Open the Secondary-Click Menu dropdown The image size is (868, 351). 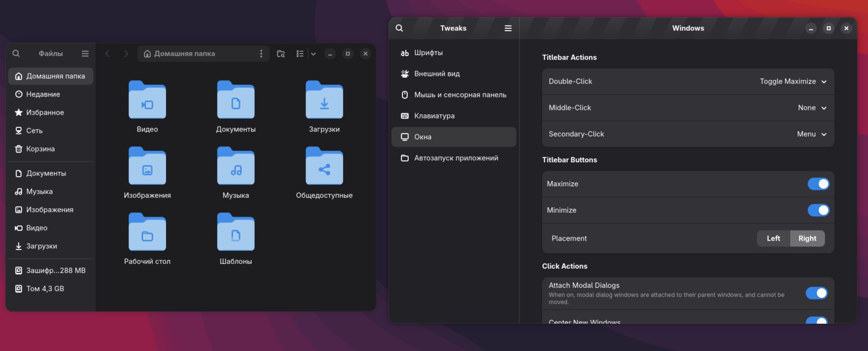tap(811, 134)
